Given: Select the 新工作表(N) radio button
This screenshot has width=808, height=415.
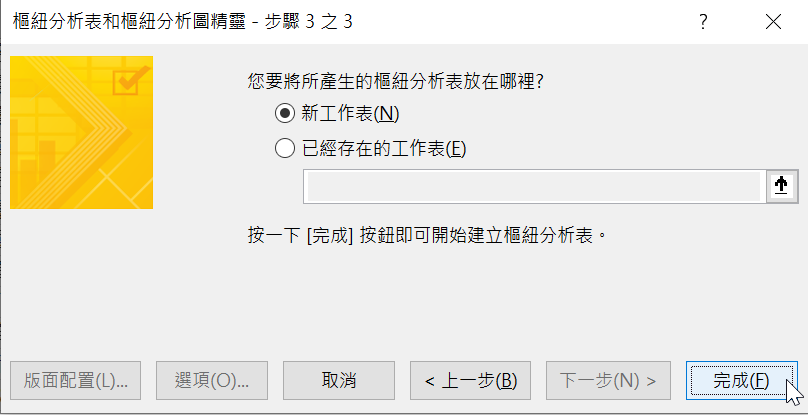Looking at the screenshot, I should click(285, 113).
